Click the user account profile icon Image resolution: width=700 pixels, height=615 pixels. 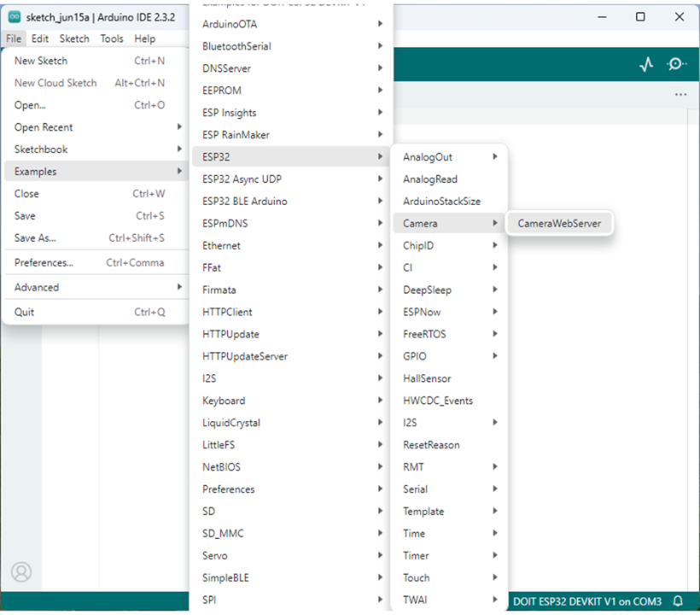[21, 571]
